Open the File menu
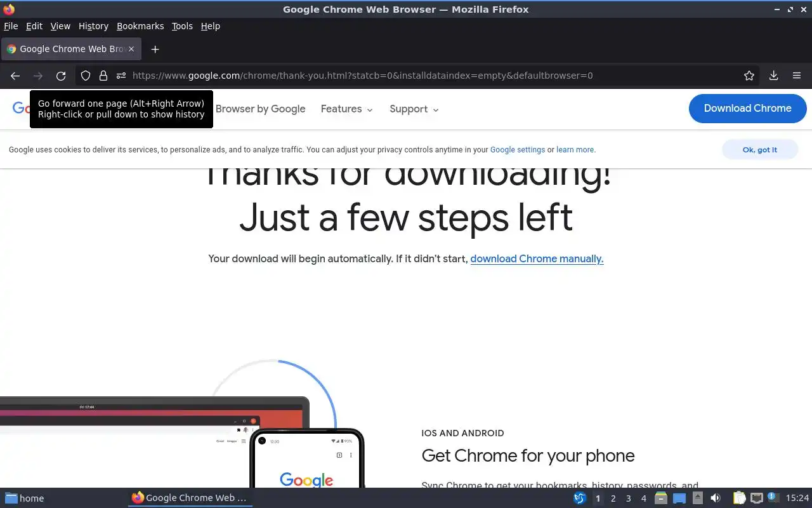Viewport: 812px width, 508px height. click(11, 26)
